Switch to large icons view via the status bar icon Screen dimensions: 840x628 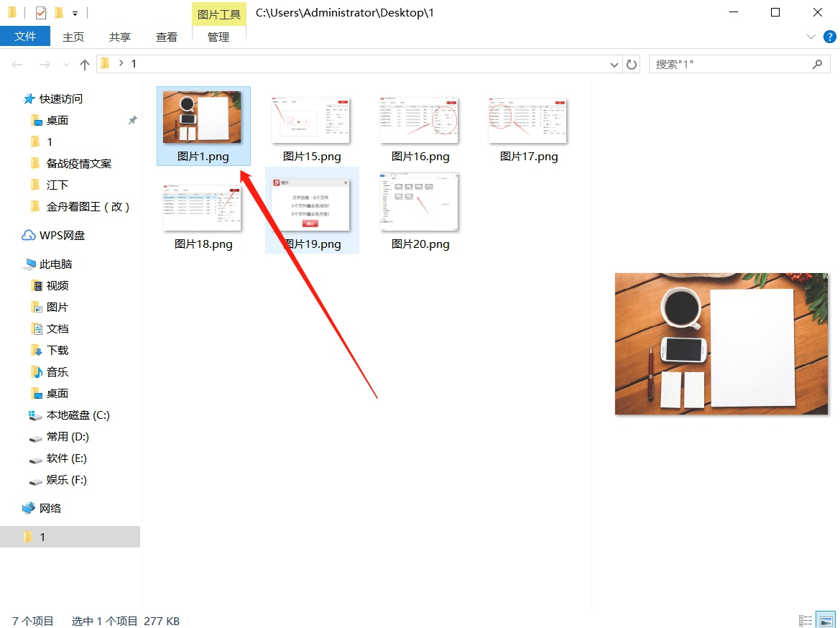(x=825, y=620)
